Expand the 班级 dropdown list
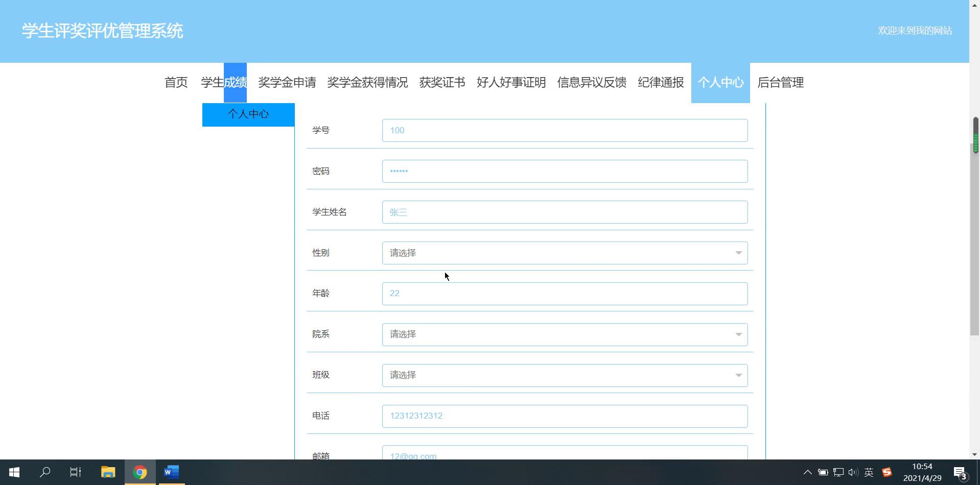Viewport: 980px width, 485px height. (x=564, y=375)
